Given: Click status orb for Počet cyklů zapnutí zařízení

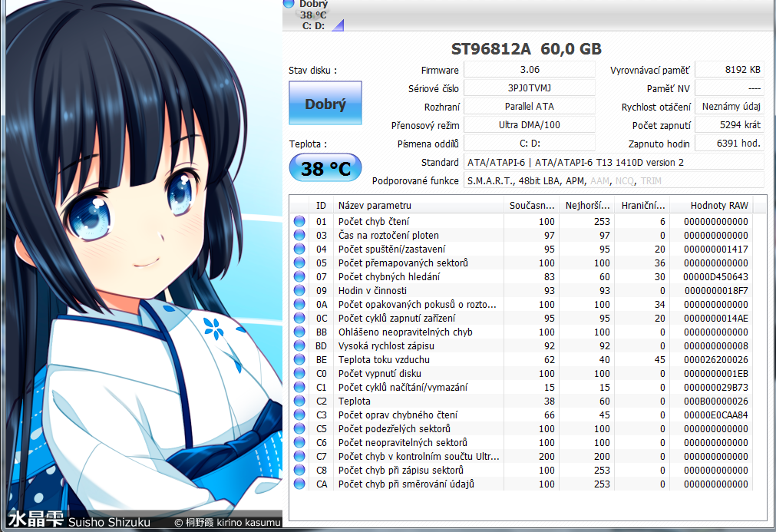Looking at the screenshot, I should click(299, 319).
